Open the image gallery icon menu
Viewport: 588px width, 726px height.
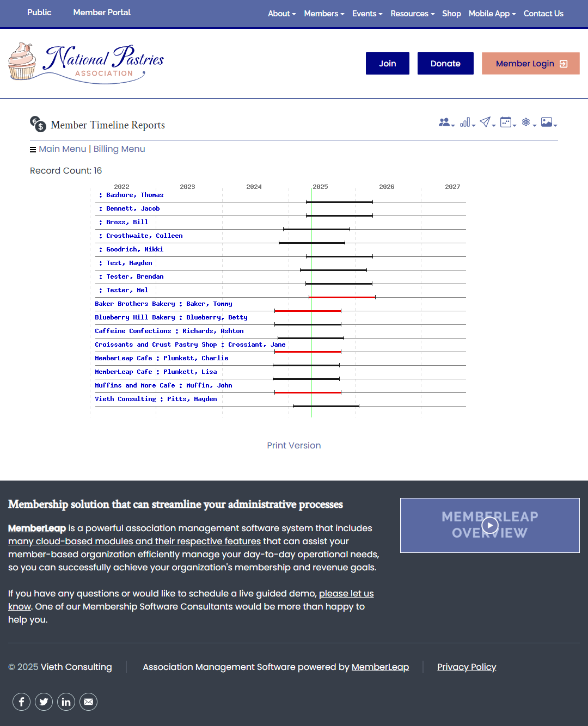548,122
